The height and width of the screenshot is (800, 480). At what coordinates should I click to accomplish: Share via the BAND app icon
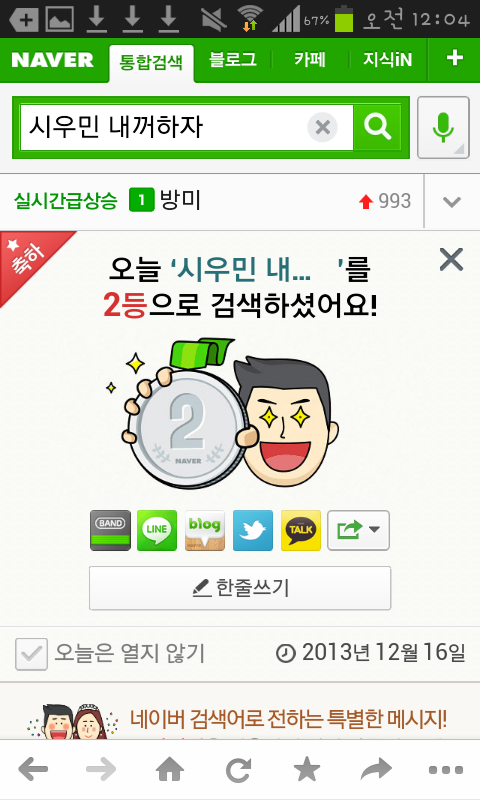(x=110, y=531)
